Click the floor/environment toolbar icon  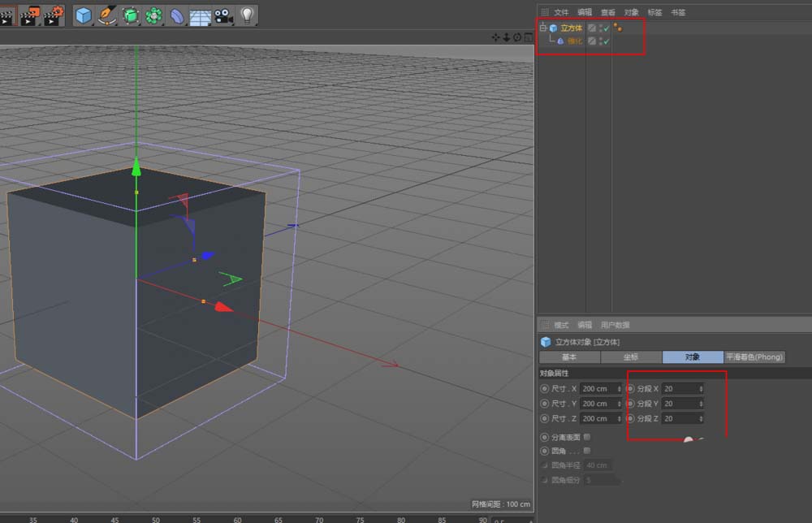pos(200,14)
